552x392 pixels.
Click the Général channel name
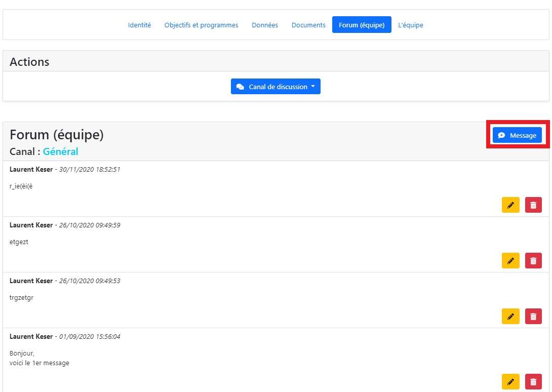61,151
